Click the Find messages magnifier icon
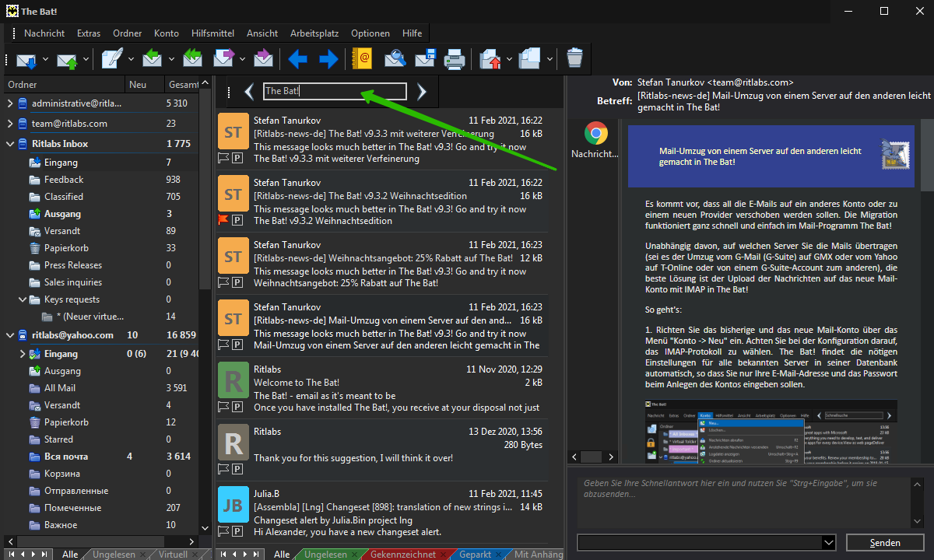Viewport: 934px width, 560px height. click(x=395, y=58)
